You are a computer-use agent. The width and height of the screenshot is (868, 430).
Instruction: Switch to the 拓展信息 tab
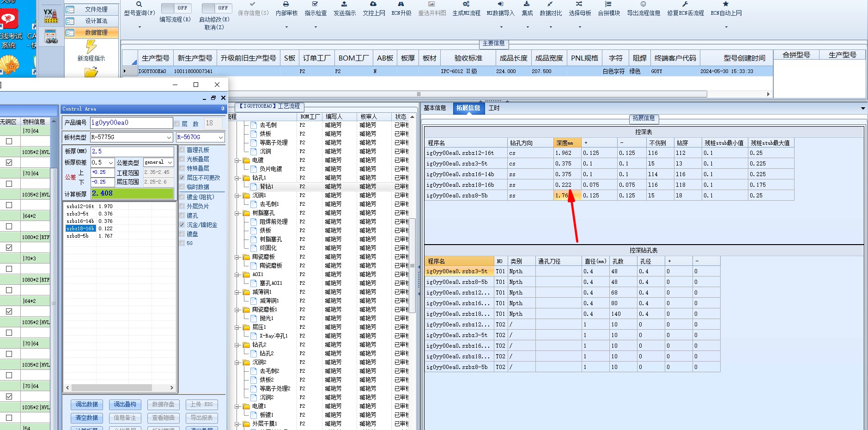(x=468, y=108)
